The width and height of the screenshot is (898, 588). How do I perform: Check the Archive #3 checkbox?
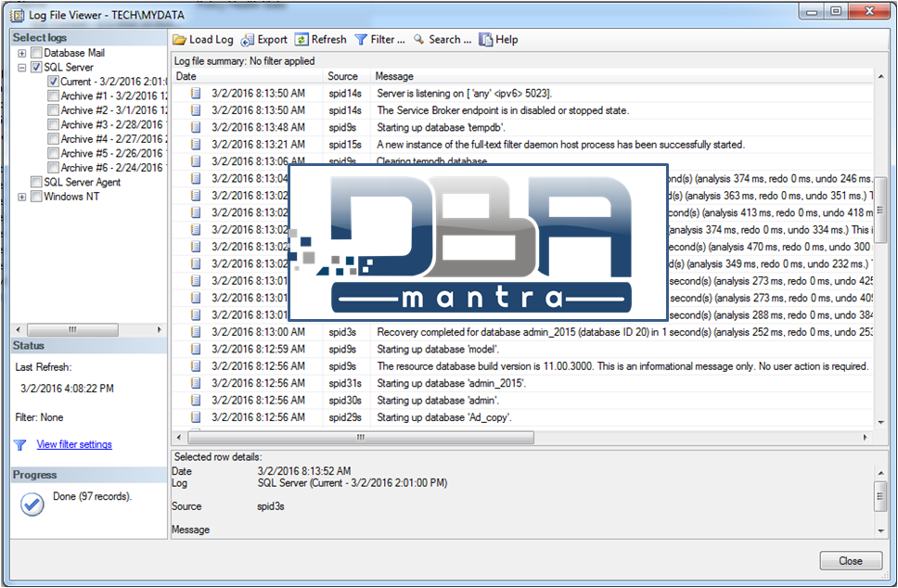pyautogui.click(x=53, y=124)
